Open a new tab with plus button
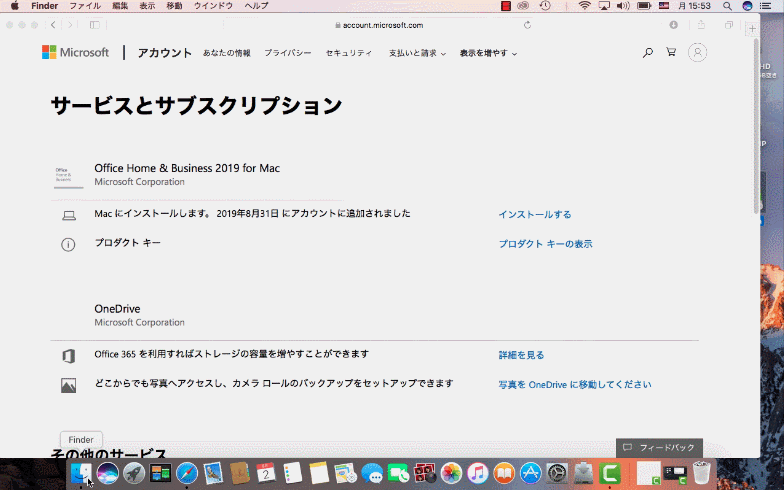 pyautogui.click(x=752, y=28)
